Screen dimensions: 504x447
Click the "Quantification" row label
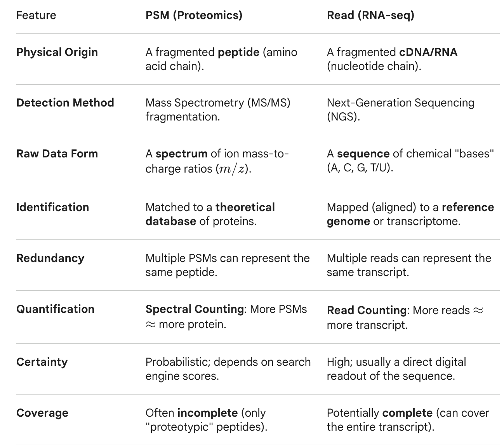pyautogui.click(x=55, y=309)
